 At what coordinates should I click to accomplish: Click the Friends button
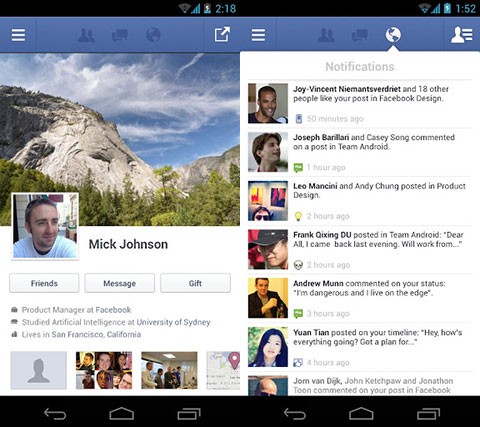(44, 283)
